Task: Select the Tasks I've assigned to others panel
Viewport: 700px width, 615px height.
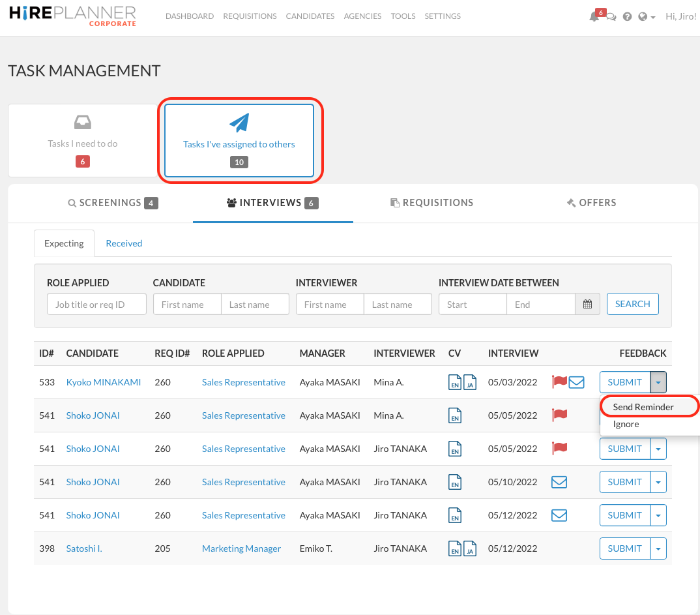Action: point(239,141)
